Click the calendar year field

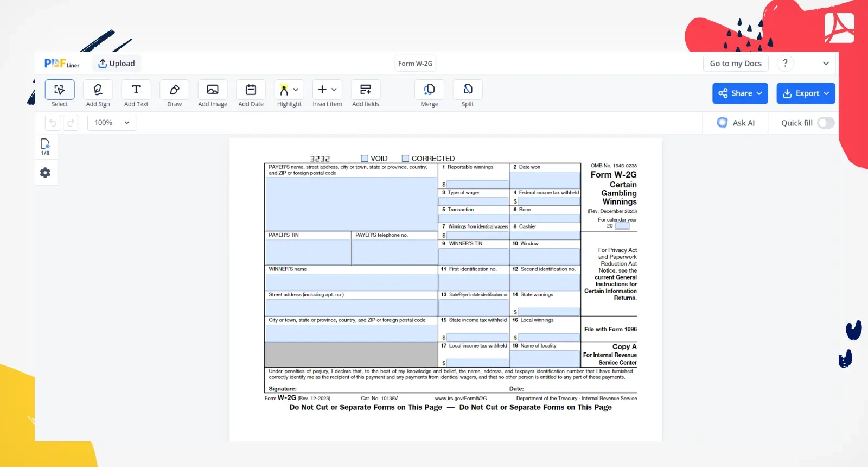[622, 226]
